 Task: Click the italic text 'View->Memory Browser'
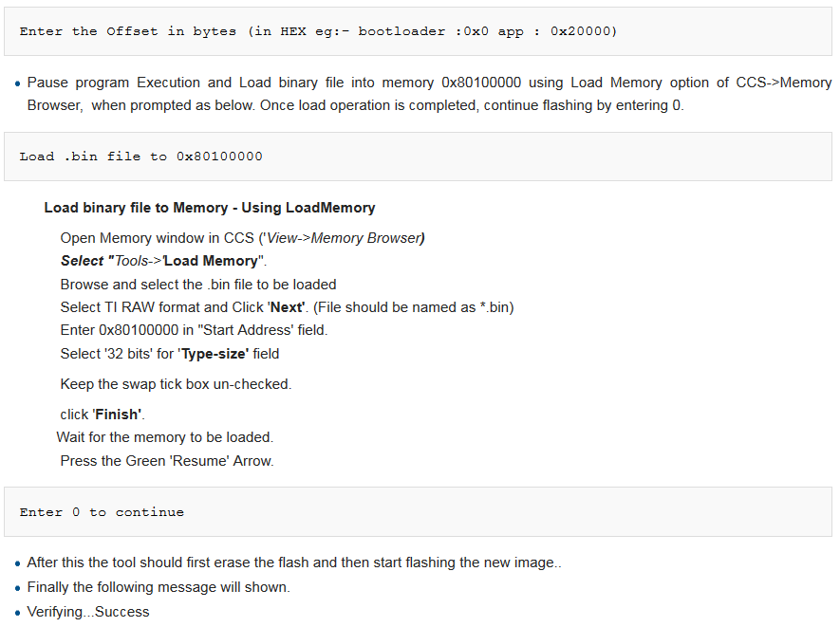(344, 238)
